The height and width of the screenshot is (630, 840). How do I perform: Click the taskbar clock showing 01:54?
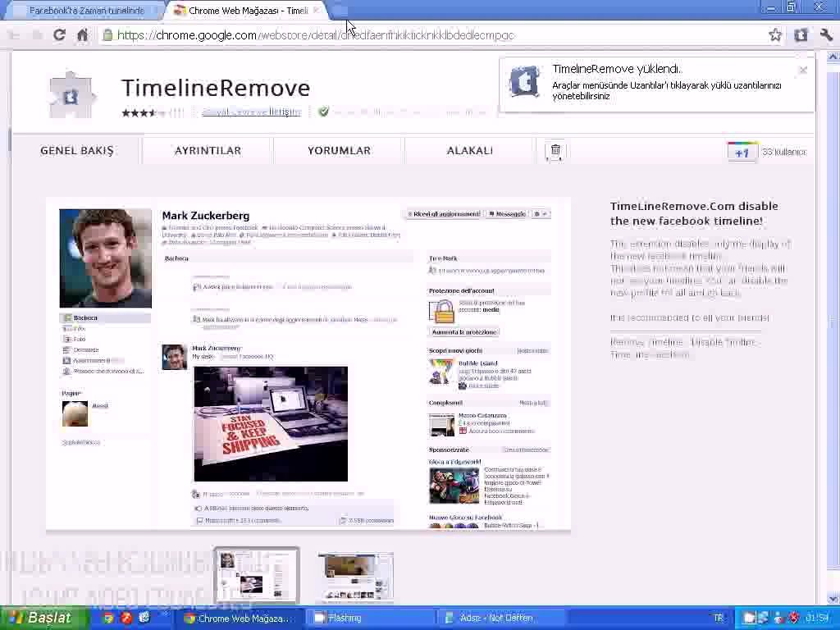click(x=818, y=619)
